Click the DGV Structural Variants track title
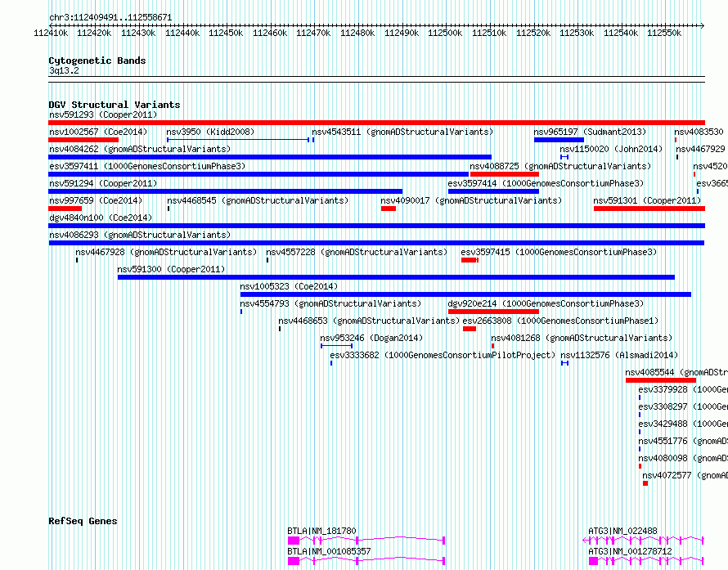Image resolution: width=728 pixels, height=570 pixels. coord(115,105)
